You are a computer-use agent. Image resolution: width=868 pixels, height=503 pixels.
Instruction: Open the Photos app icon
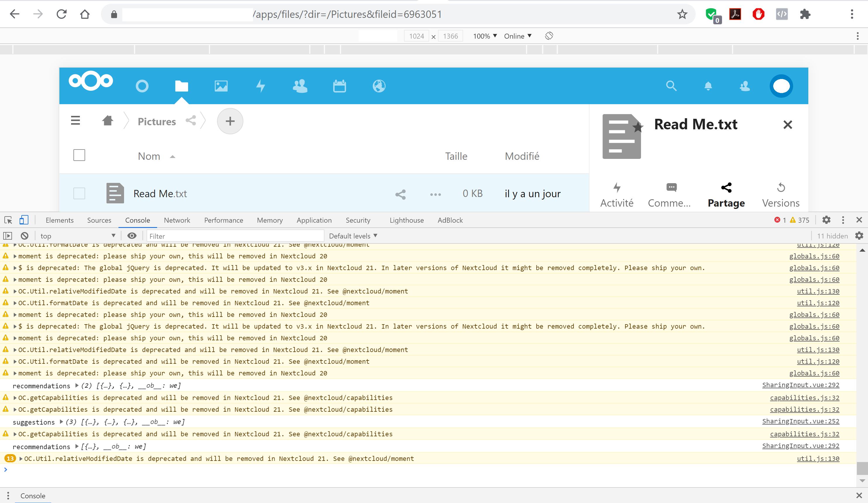coord(221,86)
